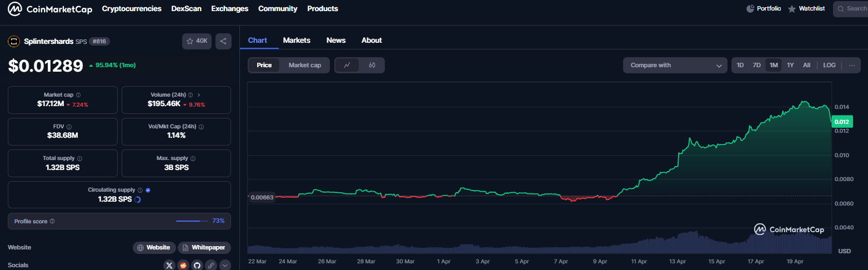Show Circulating supply info tooltip icon
The height and width of the screenshot is (270, 868).
(140, 190)
